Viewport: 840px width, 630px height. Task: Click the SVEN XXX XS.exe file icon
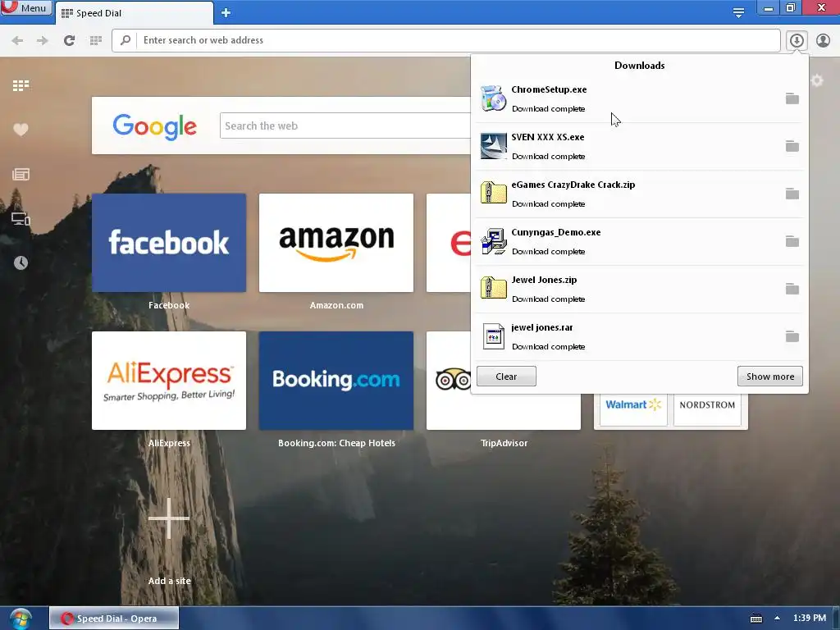pos(493,146)
